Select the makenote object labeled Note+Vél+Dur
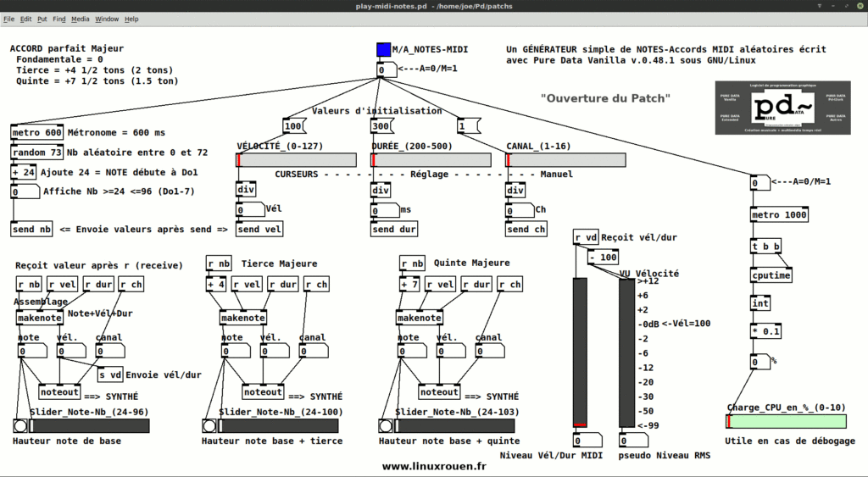The width and height of the screenshot is (868, 477). point(39,318)
